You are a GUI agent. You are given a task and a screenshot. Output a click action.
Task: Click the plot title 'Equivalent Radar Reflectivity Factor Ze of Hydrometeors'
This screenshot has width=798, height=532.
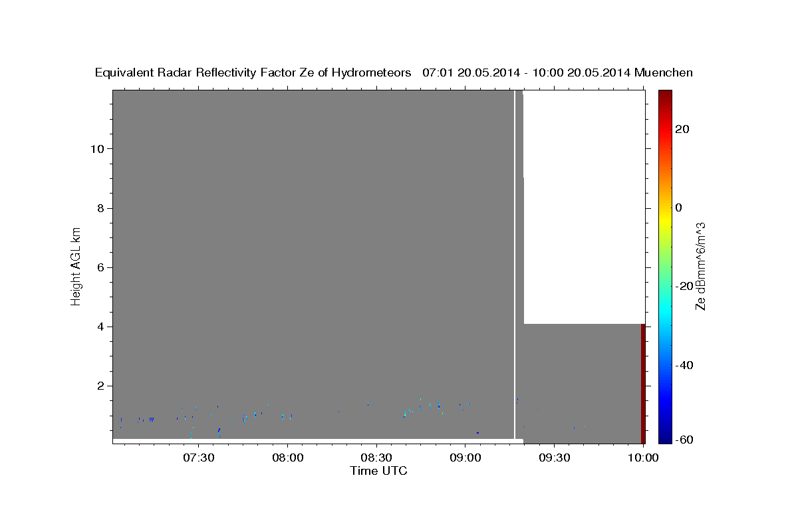pos(253,73)
